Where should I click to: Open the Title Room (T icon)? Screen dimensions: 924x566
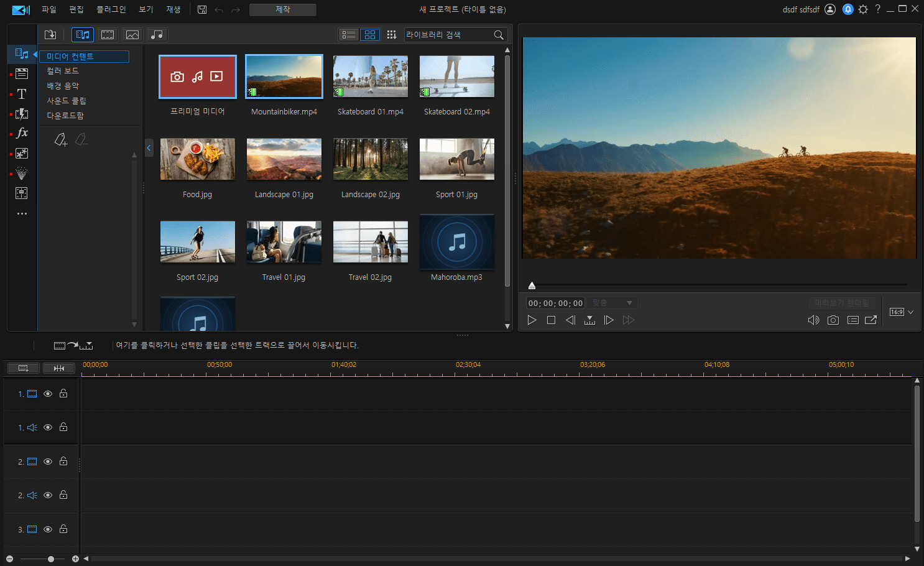tap(22, 94)
